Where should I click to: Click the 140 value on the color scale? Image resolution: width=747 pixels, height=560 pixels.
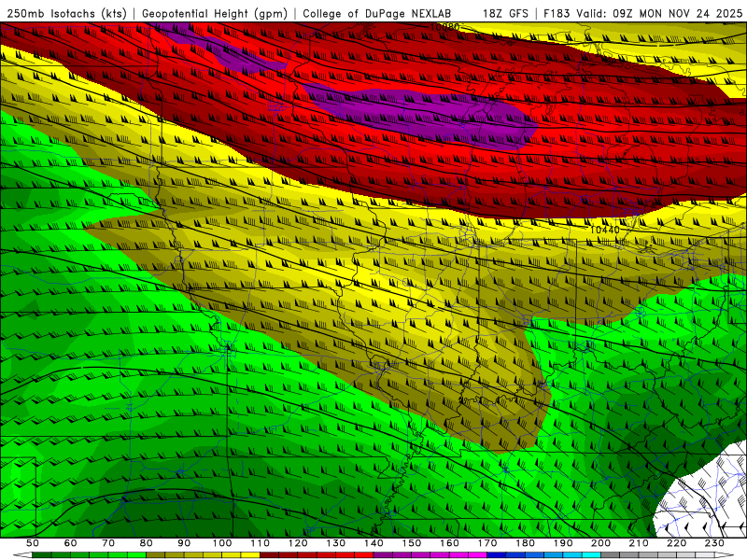[x=373, y=543]
